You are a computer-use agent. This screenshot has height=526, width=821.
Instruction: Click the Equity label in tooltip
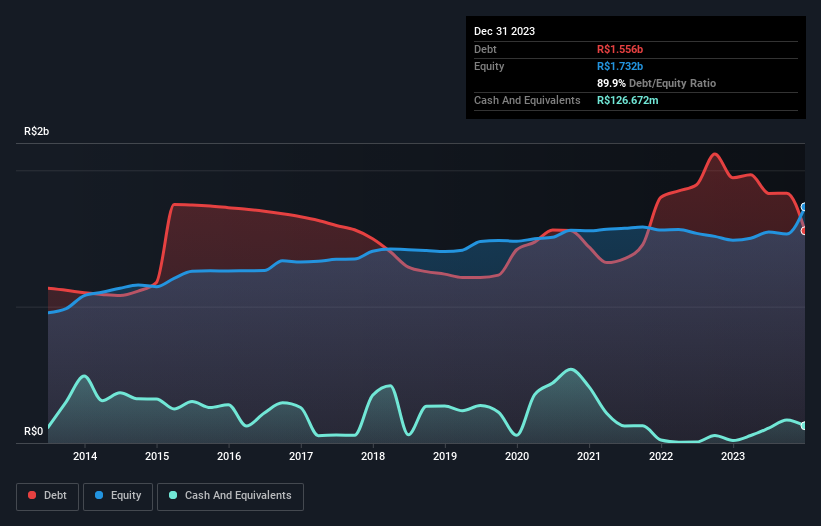(x=489, y=66)
